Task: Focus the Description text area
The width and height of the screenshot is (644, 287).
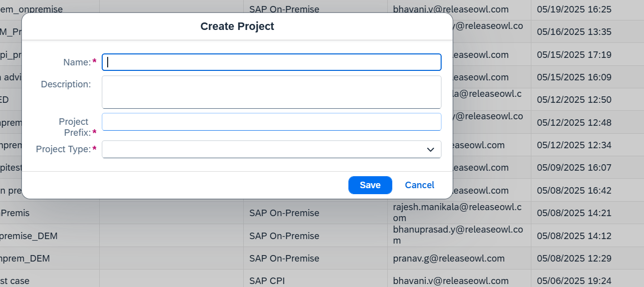Action: (x=271, y=92)
